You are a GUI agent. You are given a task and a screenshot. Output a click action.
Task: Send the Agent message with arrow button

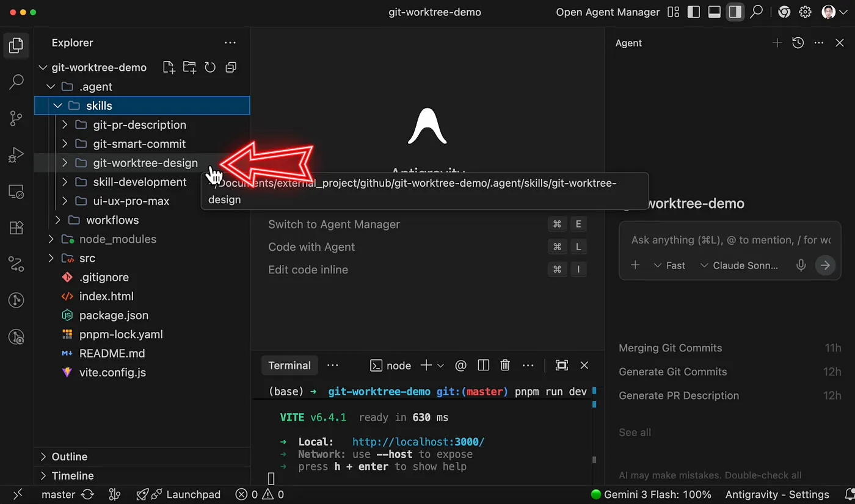click(x=825, y=265)
